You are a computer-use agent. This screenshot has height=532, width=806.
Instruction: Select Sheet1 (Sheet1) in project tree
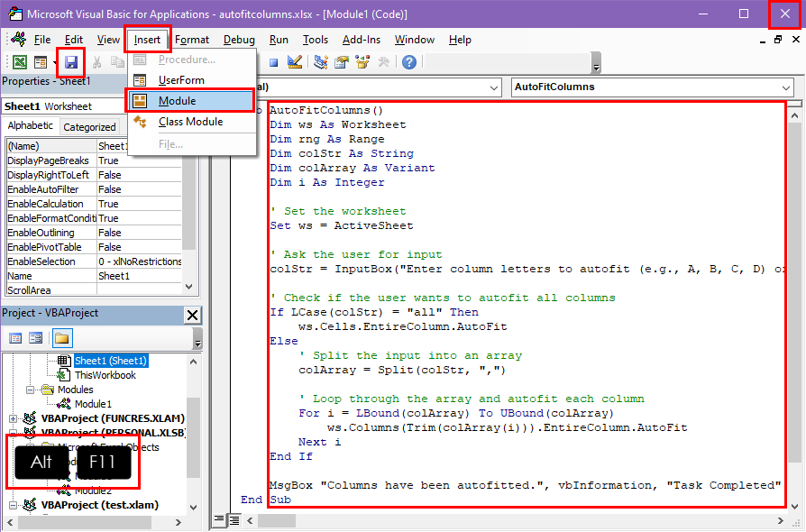click(x=111, y=361)
